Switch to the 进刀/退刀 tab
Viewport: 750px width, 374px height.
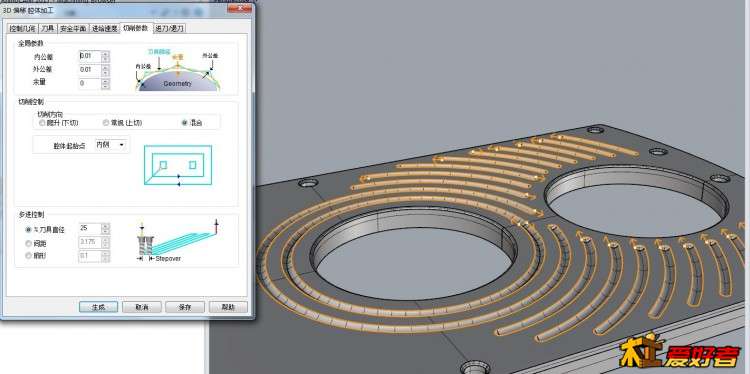coord(169,29)
